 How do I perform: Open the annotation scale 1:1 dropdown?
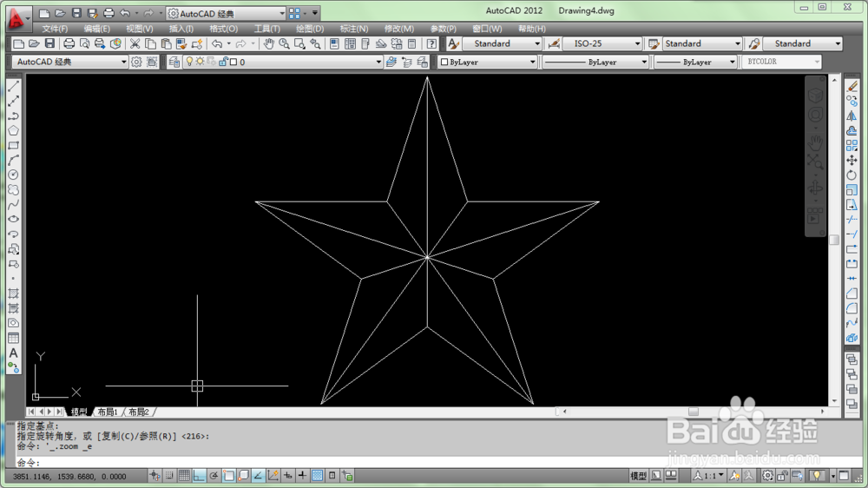[708, 475]
